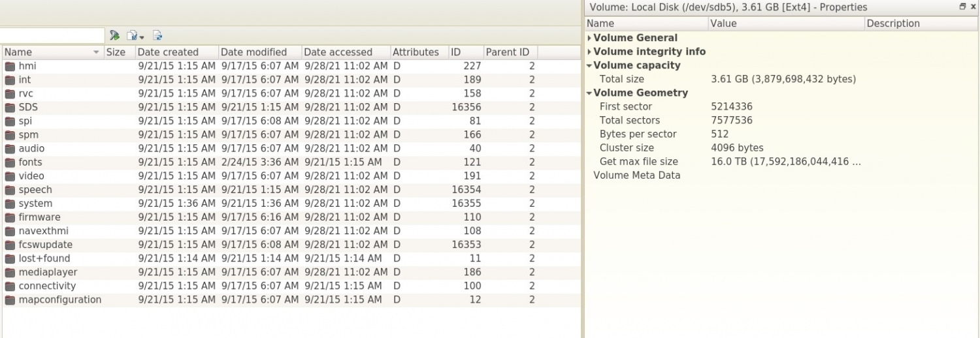Click the Name column header in Properties panel
The image size is (980, 338).
647,23
